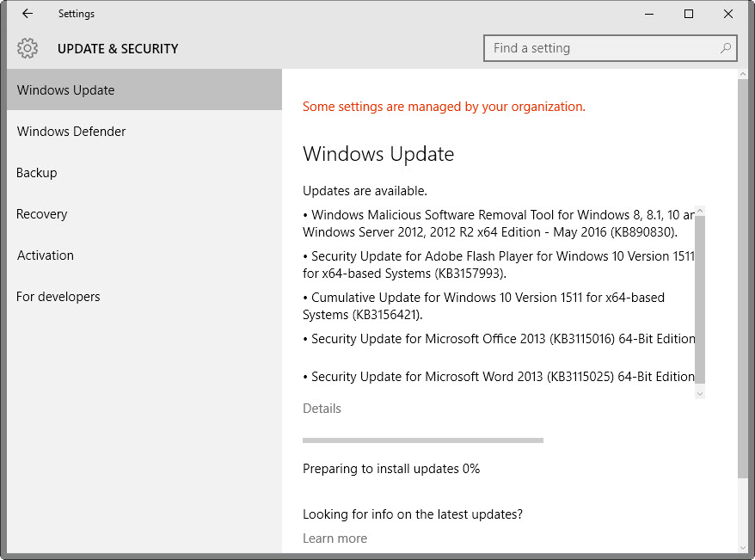755x560 pixels.
Task: Click the Update & Security gear icon
Action: pos(28,48)
